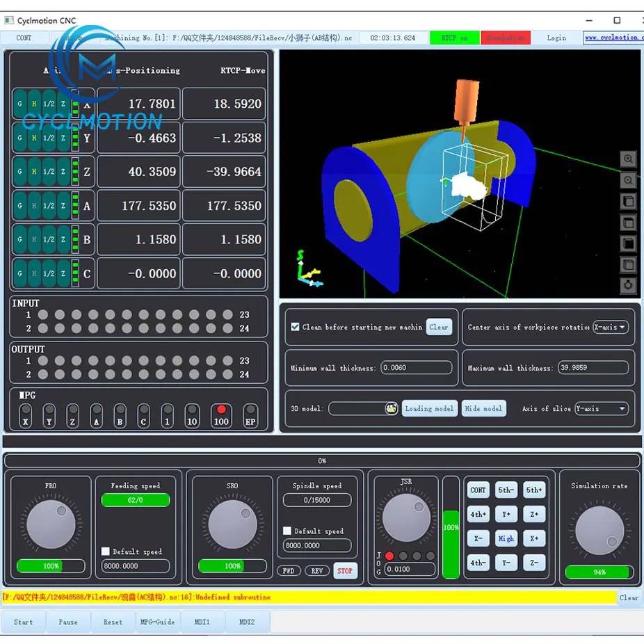Select the wireframe cube view icon

pyautogui.click(x=628, y=265)
